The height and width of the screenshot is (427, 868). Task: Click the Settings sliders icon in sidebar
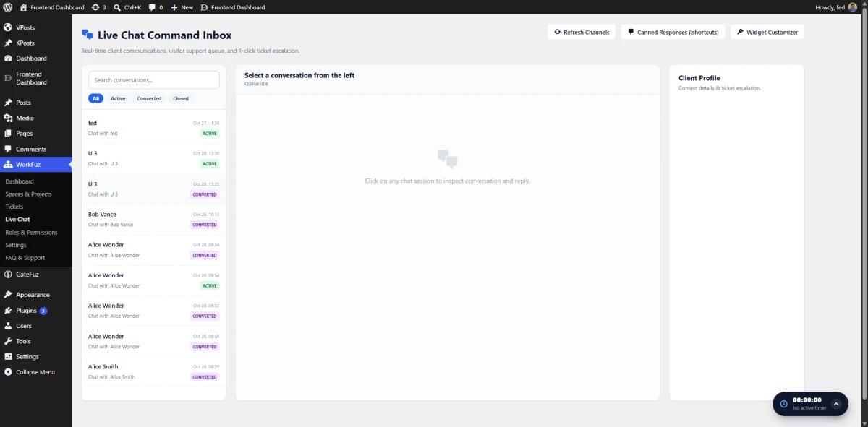click(x=8, y=357)
